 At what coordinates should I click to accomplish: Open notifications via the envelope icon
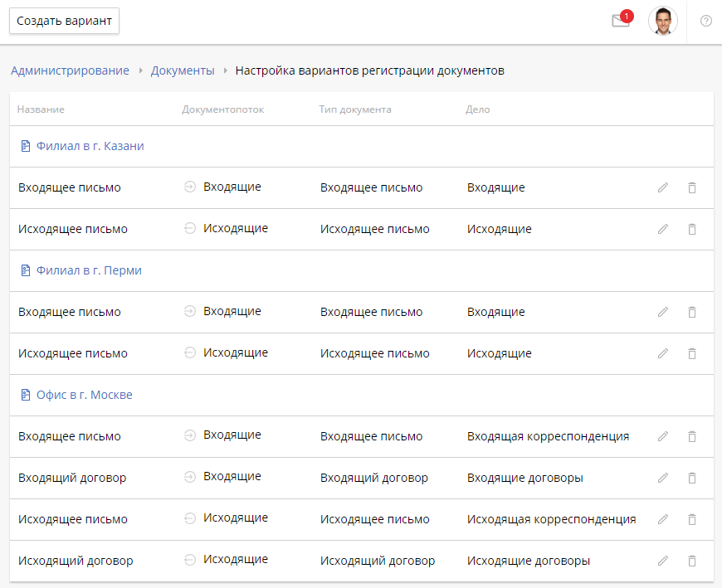(x=620, y=21)
